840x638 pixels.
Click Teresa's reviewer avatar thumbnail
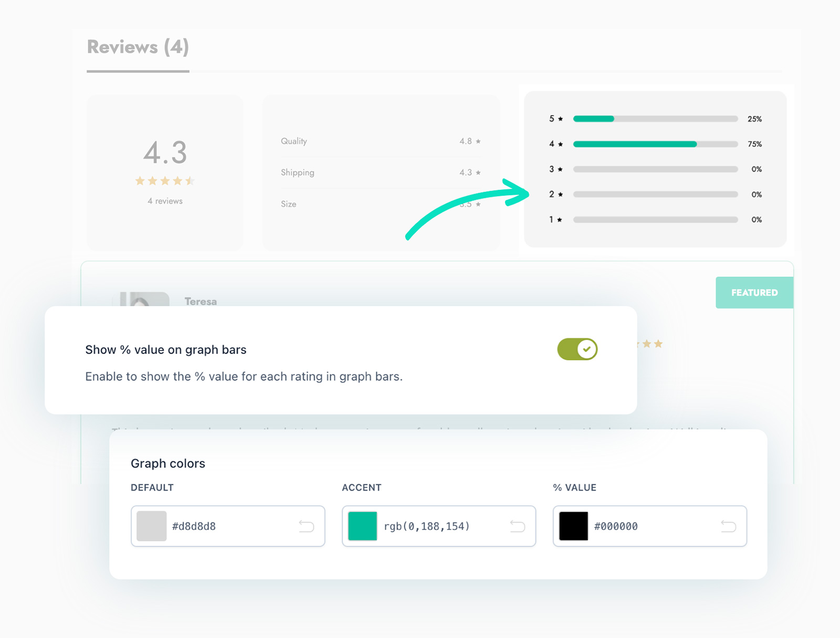pyautogui.click(x=141, y=300)
